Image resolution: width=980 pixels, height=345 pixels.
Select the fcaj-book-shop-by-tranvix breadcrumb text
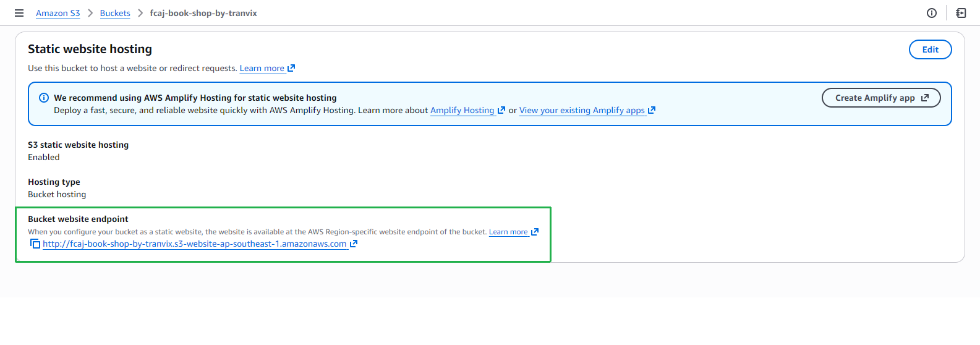(x=203, y=13)
